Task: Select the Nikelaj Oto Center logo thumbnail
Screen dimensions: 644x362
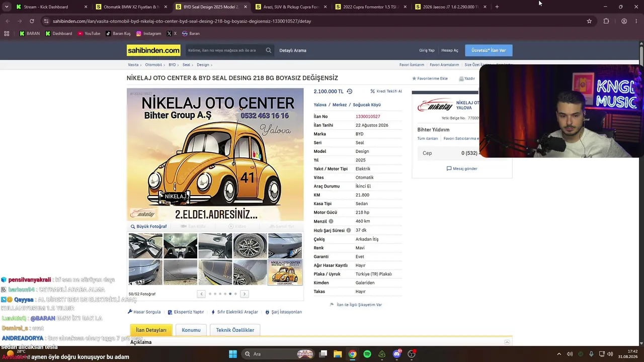Action: coord(285,272)
